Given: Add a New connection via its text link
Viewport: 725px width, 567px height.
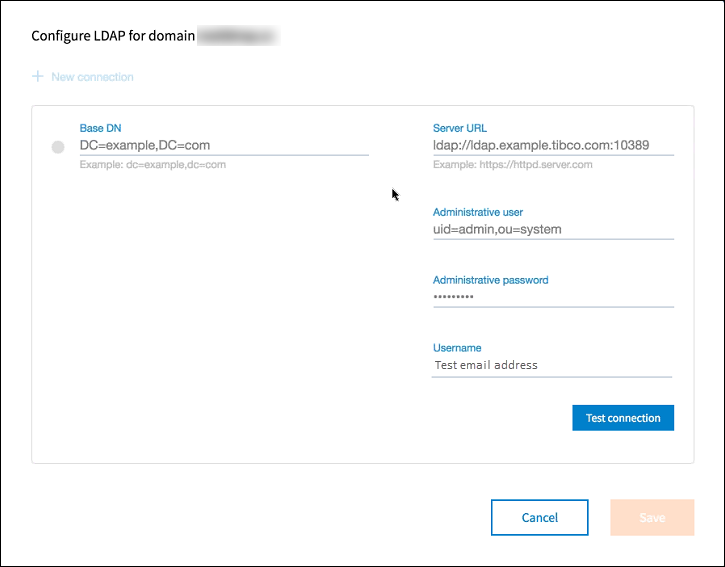Looking at the screenshot, I should point(92,77).
